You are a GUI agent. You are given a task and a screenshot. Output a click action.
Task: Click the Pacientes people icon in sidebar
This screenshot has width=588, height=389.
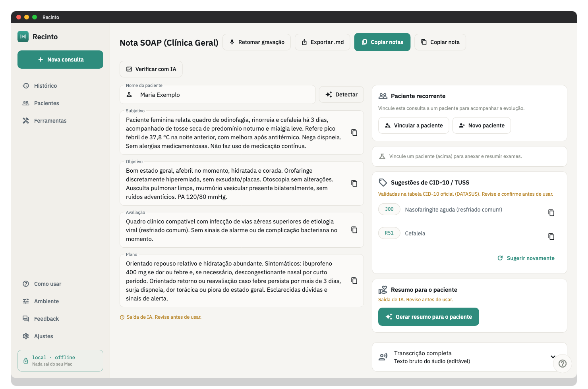(26, 103)
